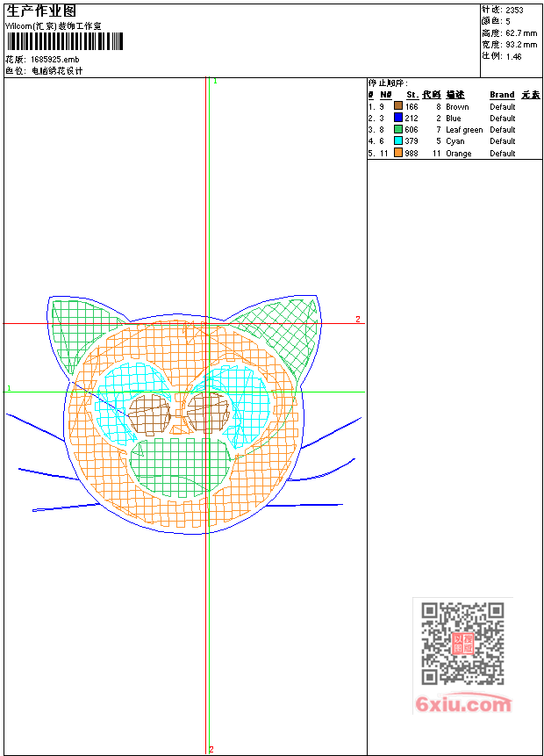Click the Orange color swatch in row 5
The width and height of the screenshot is (544, 756).
(x=398, y=153)
